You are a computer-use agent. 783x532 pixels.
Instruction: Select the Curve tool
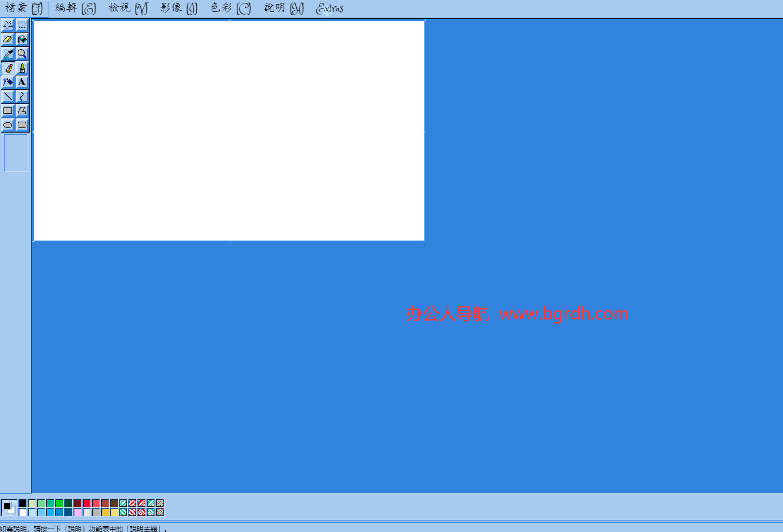click(x=22, y=97)
